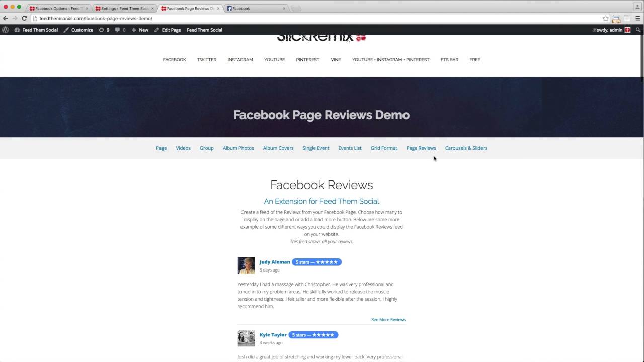Go to the Page Reviews demo link
Screen dimensions: 644x362
coord(421,148)
